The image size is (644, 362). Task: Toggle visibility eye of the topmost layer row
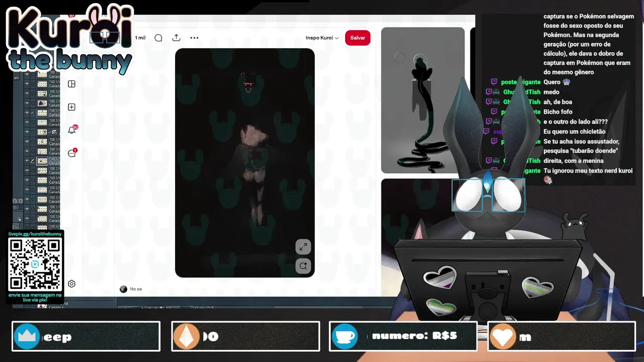coord(27,74)
